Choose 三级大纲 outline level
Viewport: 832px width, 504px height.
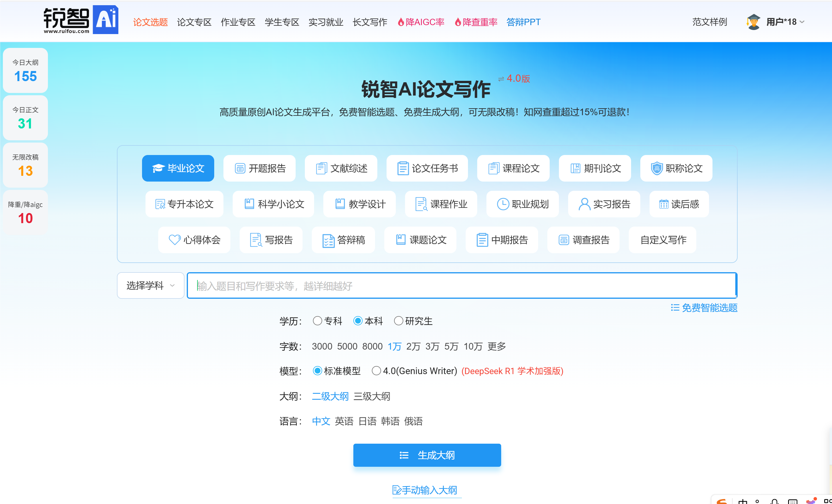[x=372, y=396]
